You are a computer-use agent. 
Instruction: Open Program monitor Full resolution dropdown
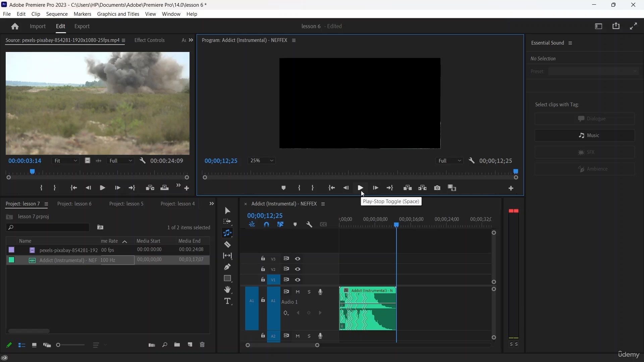point(450,161)
